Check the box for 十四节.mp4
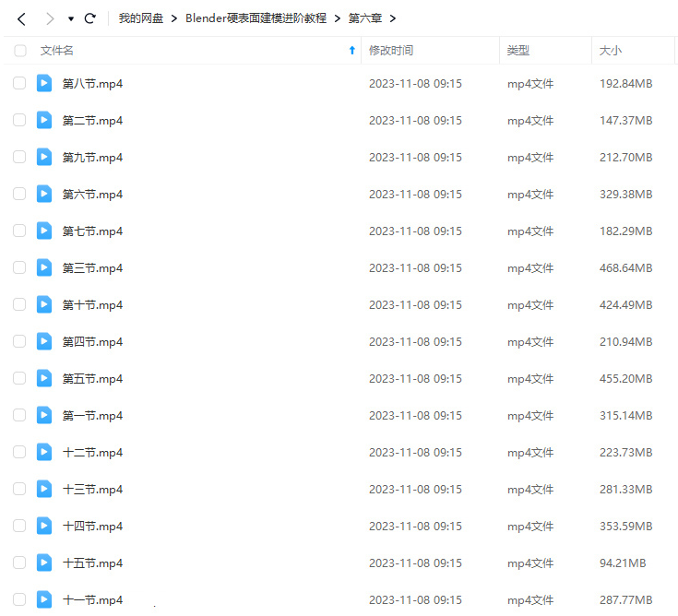The image size is (678, 616). [19, 526]
